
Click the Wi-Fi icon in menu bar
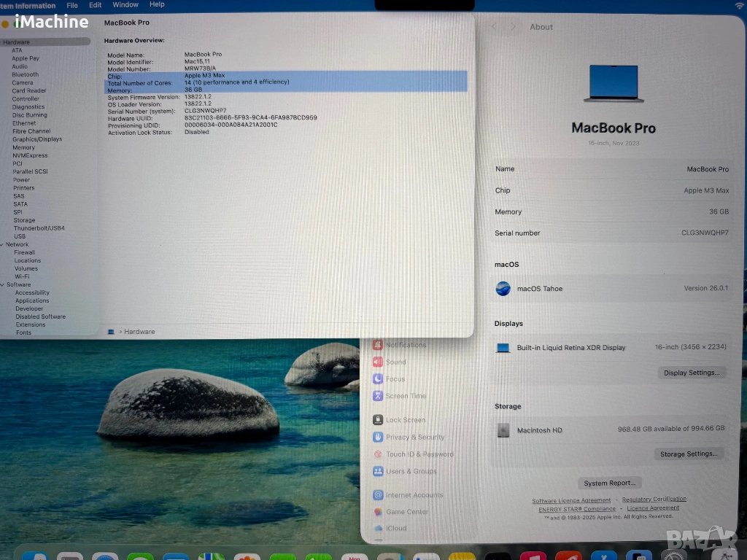click(740, 6)
